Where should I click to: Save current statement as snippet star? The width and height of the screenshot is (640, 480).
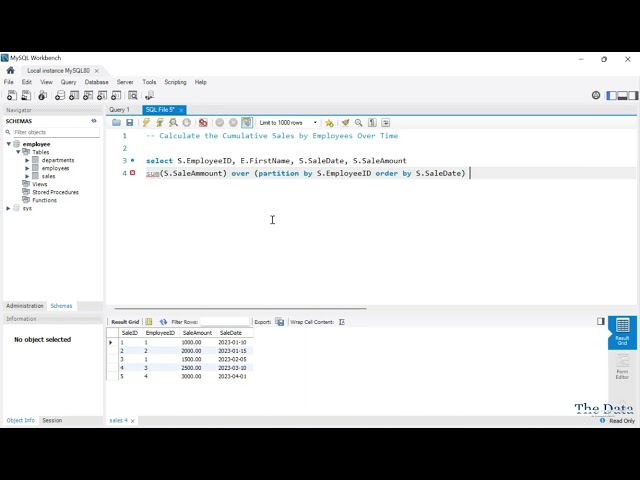click(x=329, y=122)
